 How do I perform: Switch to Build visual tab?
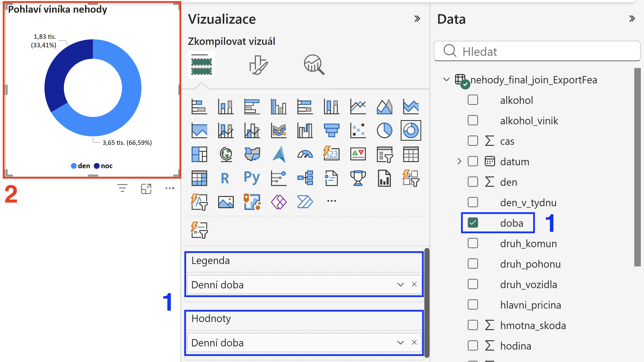[x=202, y=65]
